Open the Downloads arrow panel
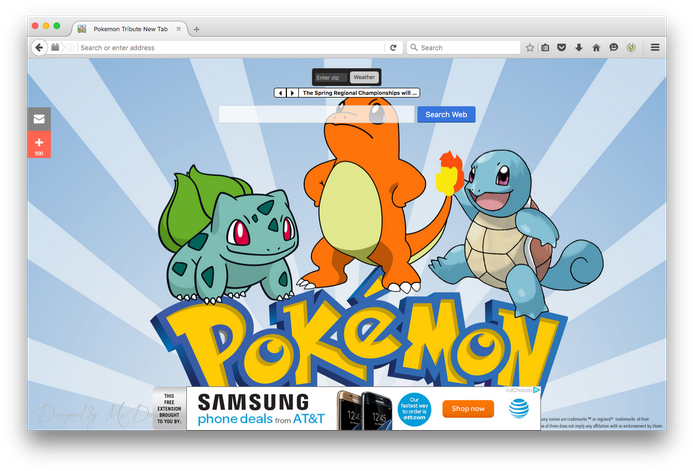Image resolution: width=693 pixels, height=471 pixels. click(579, 47)
